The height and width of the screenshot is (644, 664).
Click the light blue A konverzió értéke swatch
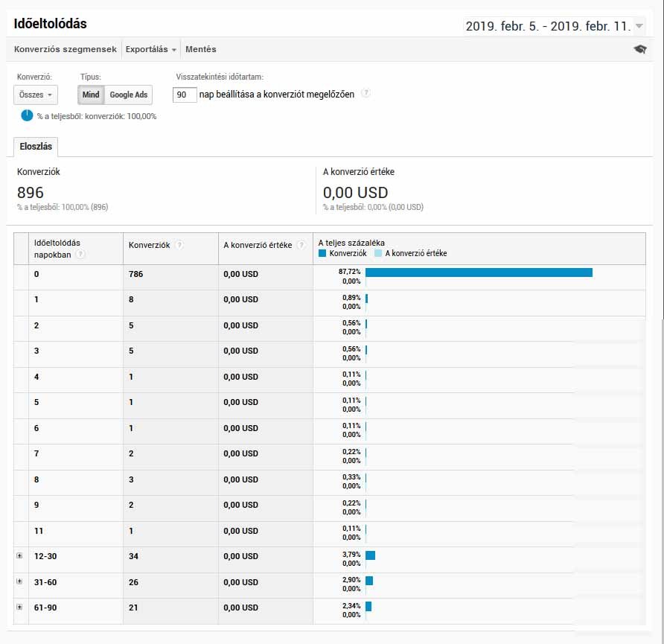378,253
